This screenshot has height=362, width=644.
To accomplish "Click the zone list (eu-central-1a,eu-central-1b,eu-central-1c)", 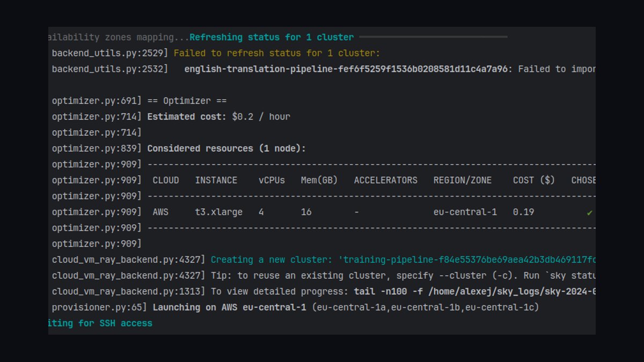I will (425, 307).
